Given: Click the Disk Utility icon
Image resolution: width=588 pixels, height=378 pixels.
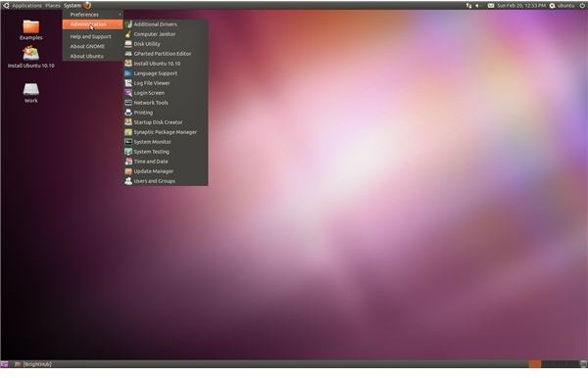Looking at the screenshot, I should [x=128, y=44].
